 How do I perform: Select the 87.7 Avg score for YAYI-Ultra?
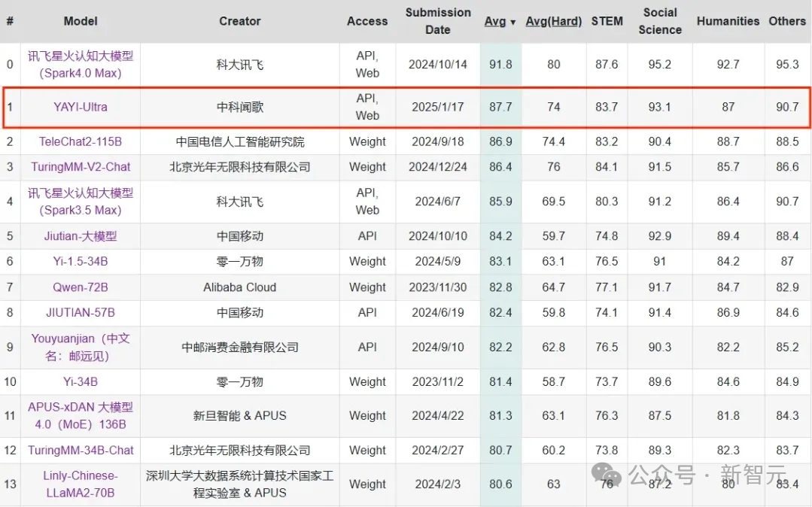pyautogui.click(x=500, y=108)
